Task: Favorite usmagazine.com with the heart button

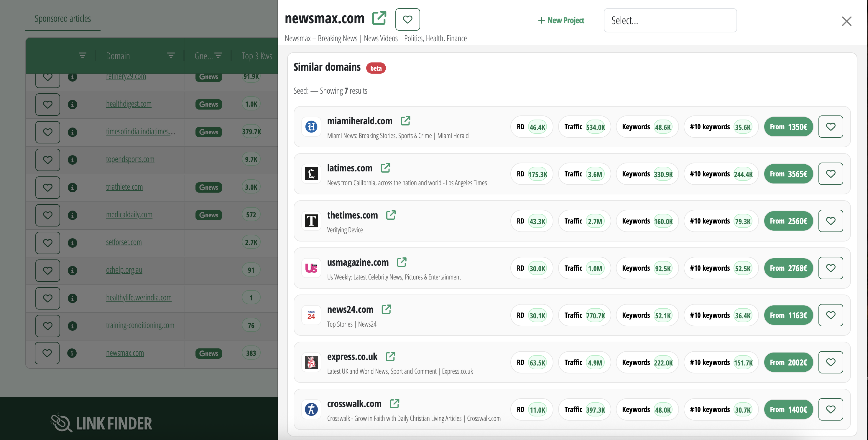Action: (831, 268)
